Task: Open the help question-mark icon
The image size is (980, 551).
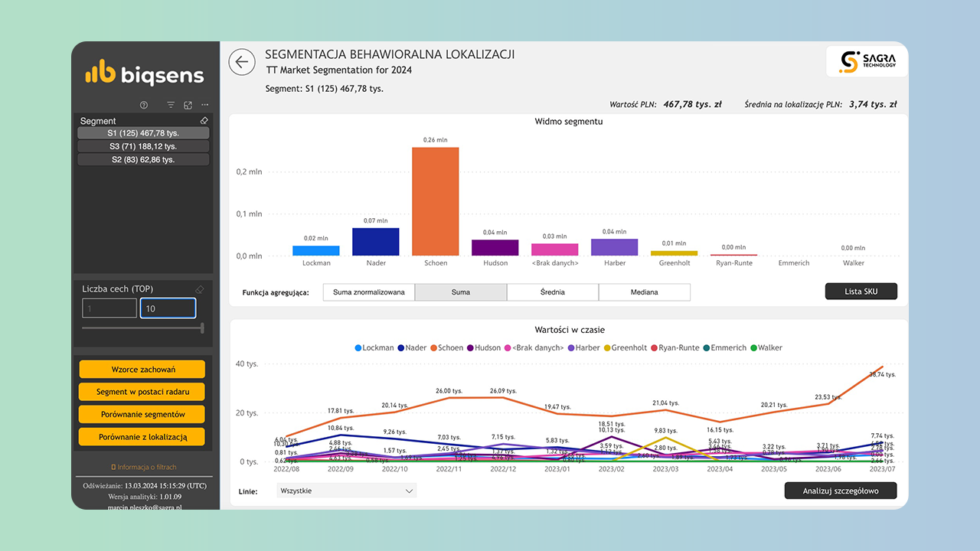Action: tap(144, 105)
